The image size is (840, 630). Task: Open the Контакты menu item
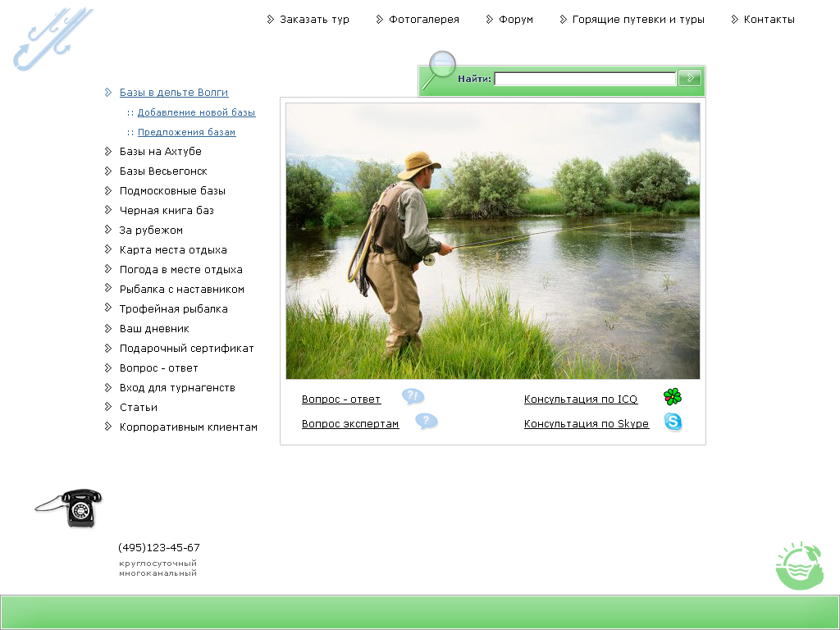click(x=769, y=18)
